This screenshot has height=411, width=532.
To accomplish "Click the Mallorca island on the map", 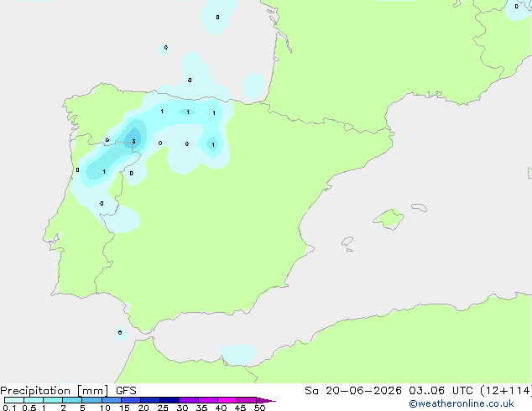I will (x=389, y=219).
